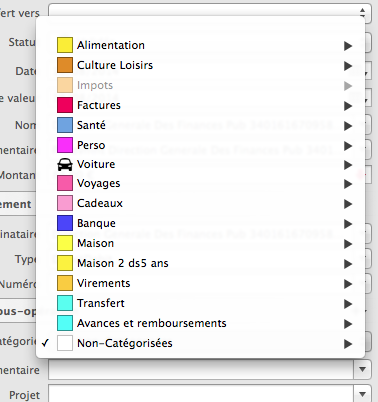Click the greyed-out Impots submenu arrow
378x402 pixels.
pos(348,86)
